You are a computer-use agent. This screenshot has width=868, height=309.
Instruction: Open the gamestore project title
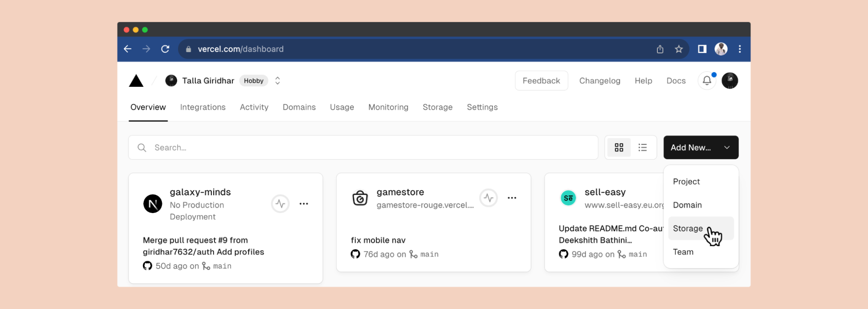(x=400, y=192)
